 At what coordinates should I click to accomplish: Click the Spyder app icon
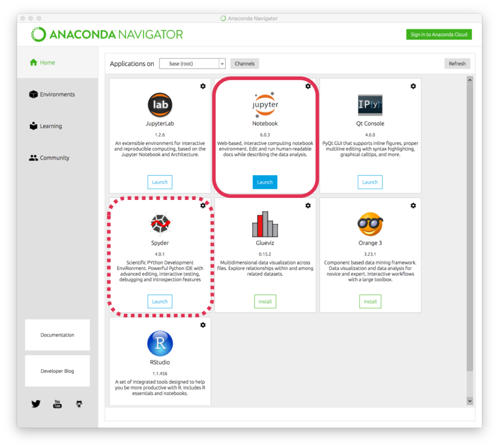point(160,224)
